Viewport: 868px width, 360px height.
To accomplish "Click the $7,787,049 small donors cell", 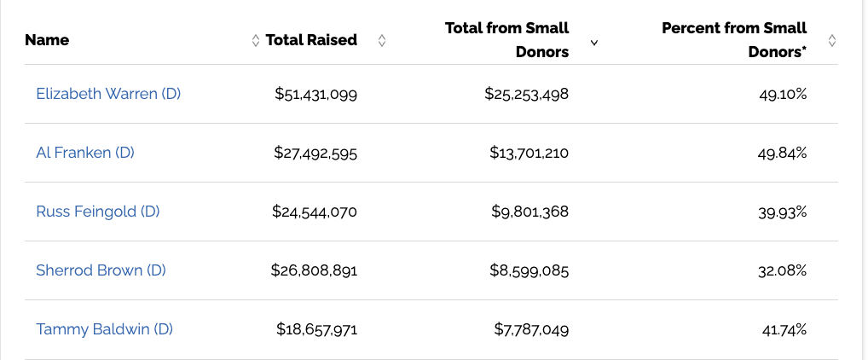I will 531,329.
